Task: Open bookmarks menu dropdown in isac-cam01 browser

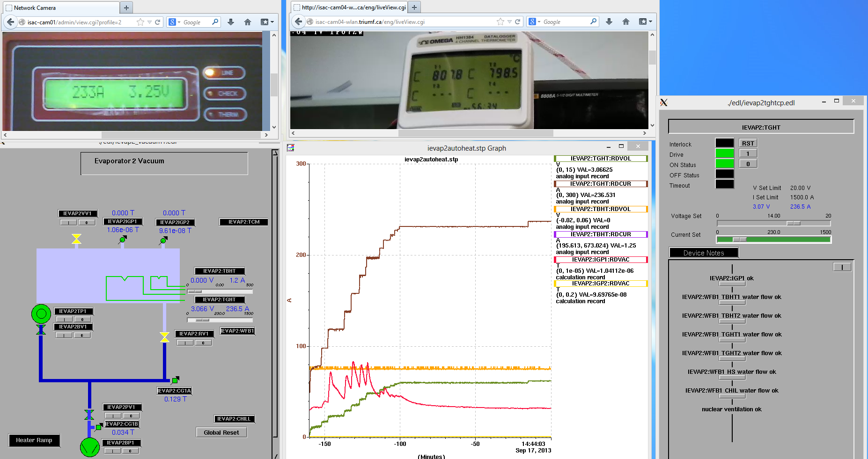Action: click(x=272, y=22)
